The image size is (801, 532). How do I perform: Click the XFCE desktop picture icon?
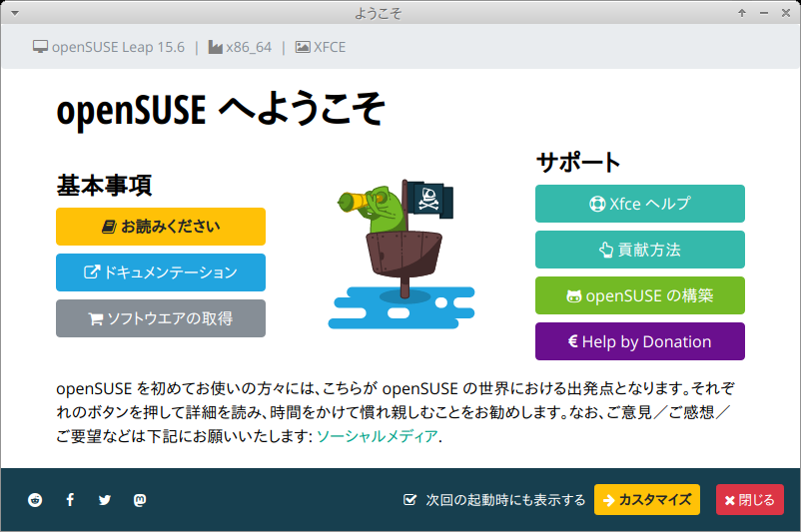pos(303,47)
